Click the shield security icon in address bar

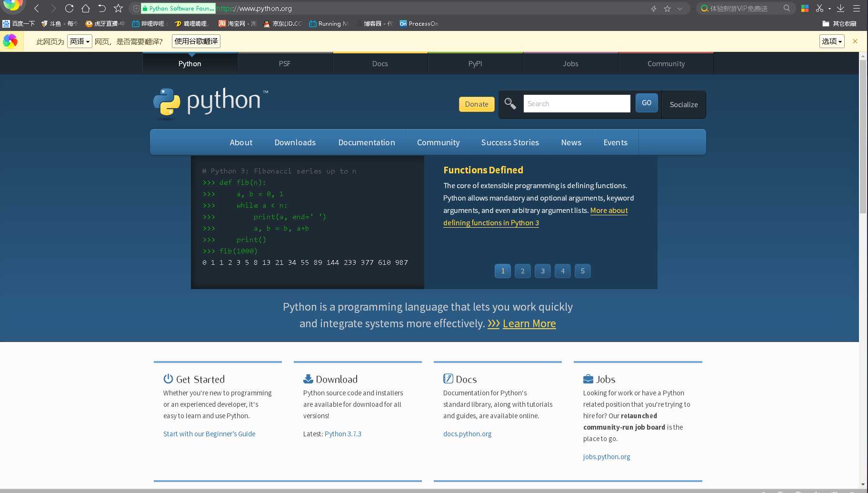pos(136,9)
